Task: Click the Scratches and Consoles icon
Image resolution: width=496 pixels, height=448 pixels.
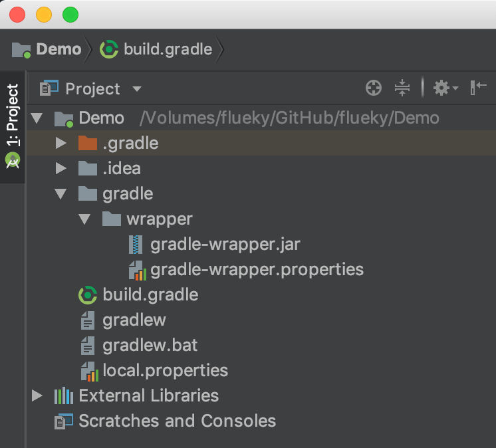Action: tap(63, 421)
